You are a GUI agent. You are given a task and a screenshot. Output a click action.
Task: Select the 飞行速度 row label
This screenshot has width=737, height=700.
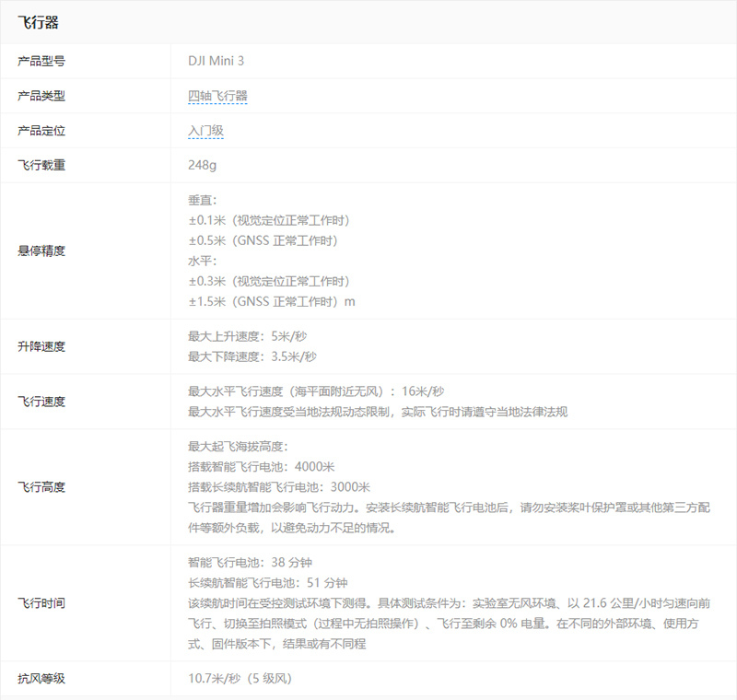[41, 402]
